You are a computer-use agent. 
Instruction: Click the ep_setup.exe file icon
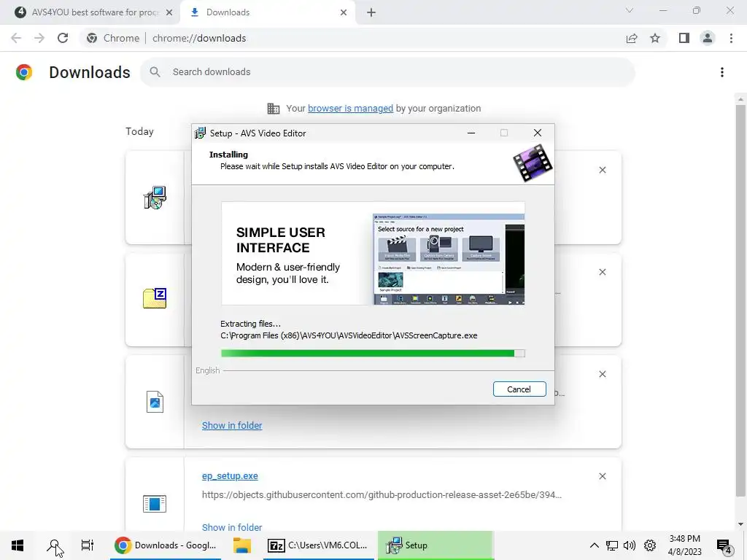point(155,503)
